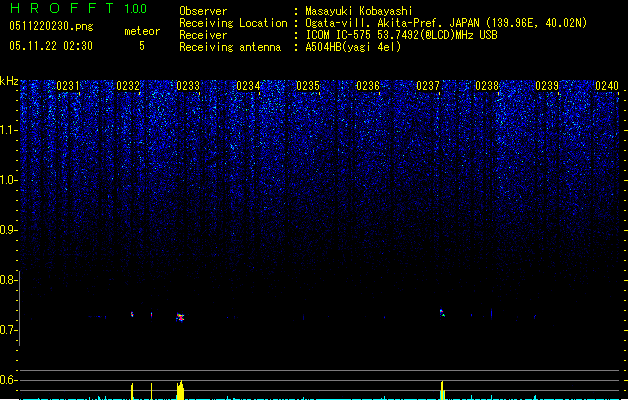The image size is (629, 400).
Task: Click the 0.7 kHz axis label
Action: pos(9,330)
